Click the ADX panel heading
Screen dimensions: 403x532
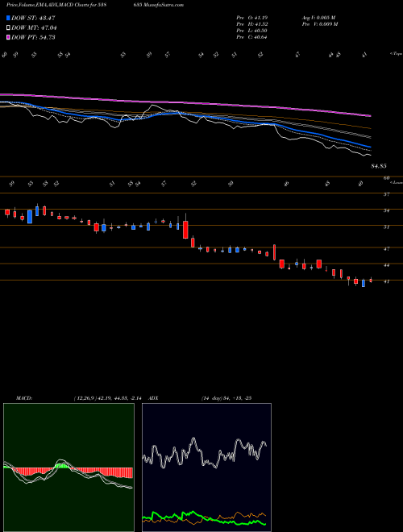tap(153, 398)
